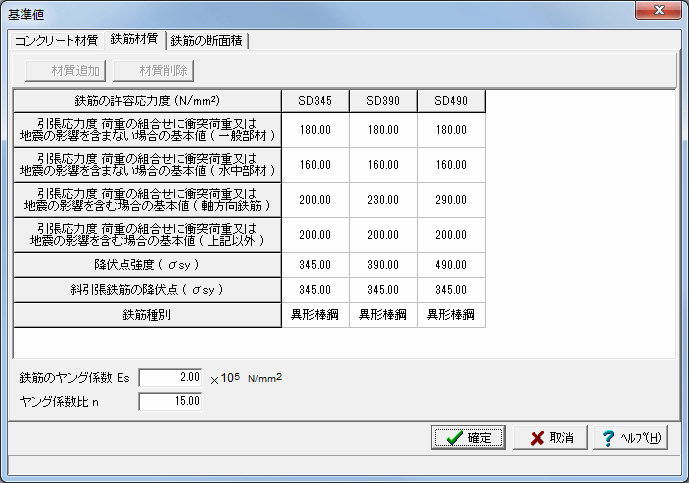Click SD345 水中部材 cell 160.00
The height and width of the screenshot is (483, 689).
click(x=315, y=165)
